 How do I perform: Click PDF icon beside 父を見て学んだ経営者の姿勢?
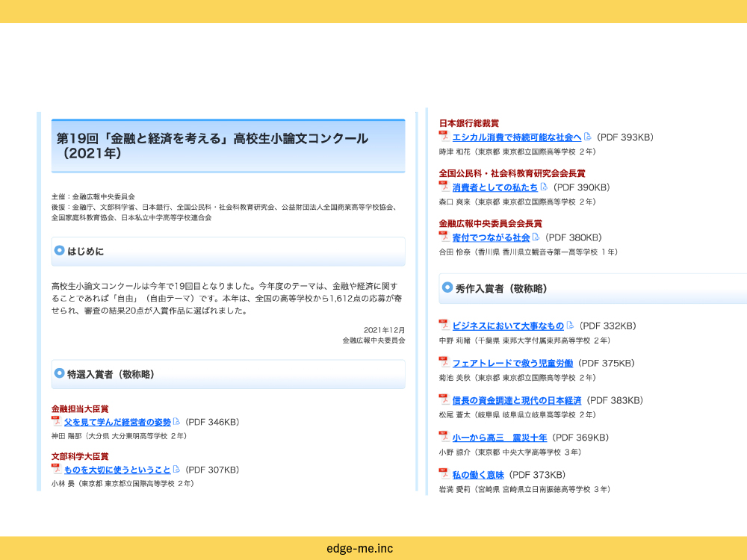(56, 422)
